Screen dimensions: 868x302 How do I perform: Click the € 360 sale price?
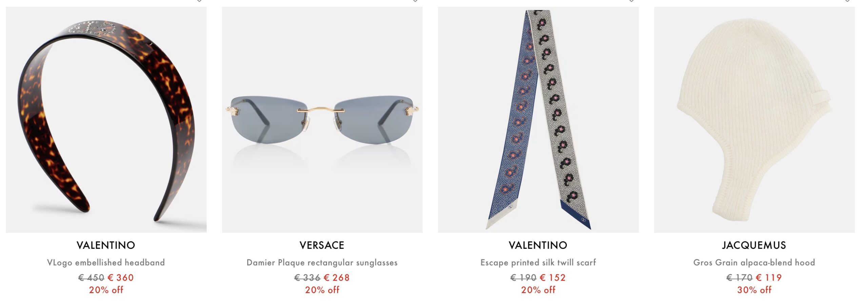pyautogui.click(x=120, y=278)
